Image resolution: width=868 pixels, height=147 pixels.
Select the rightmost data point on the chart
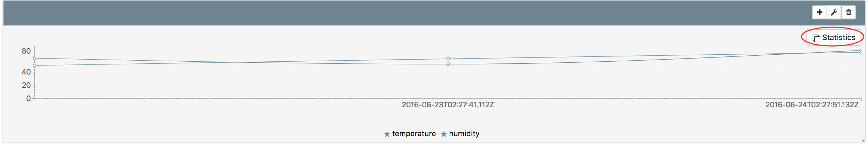click(x=861, y=51)
